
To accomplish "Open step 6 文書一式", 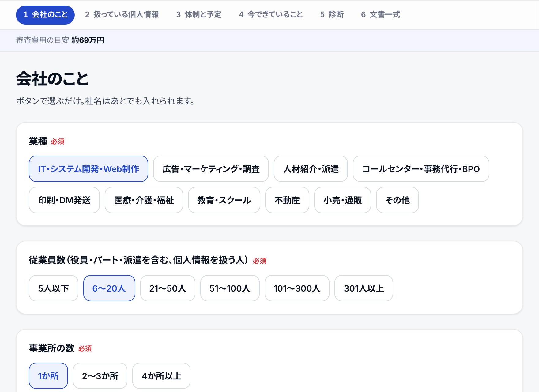I will coord(381,15).
